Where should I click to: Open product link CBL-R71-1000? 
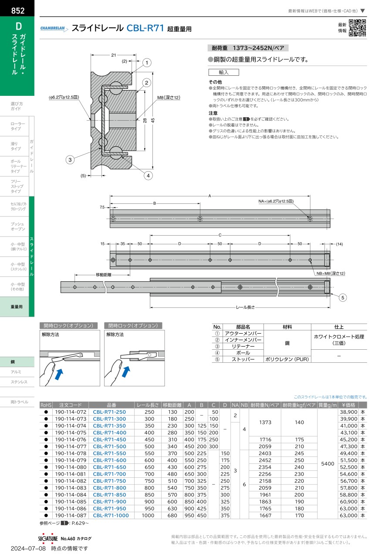click(x=111, y=515)
